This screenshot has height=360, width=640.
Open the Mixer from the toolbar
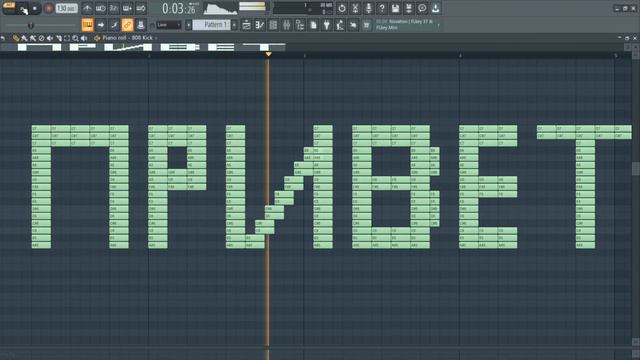coord(287,25)
